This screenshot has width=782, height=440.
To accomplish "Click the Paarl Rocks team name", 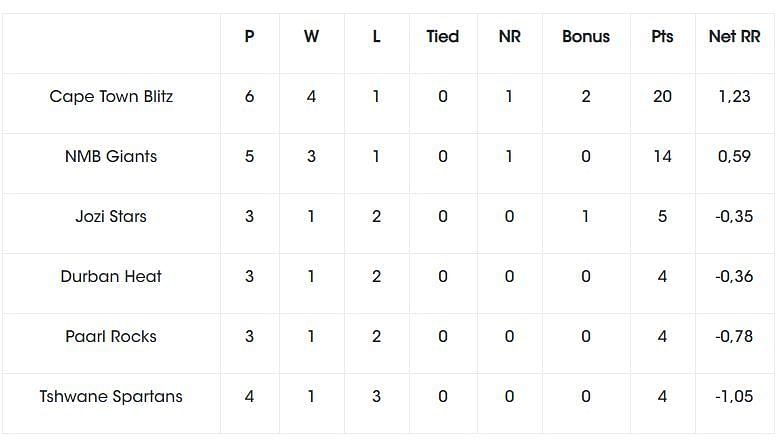I will (x=111, y=337).
